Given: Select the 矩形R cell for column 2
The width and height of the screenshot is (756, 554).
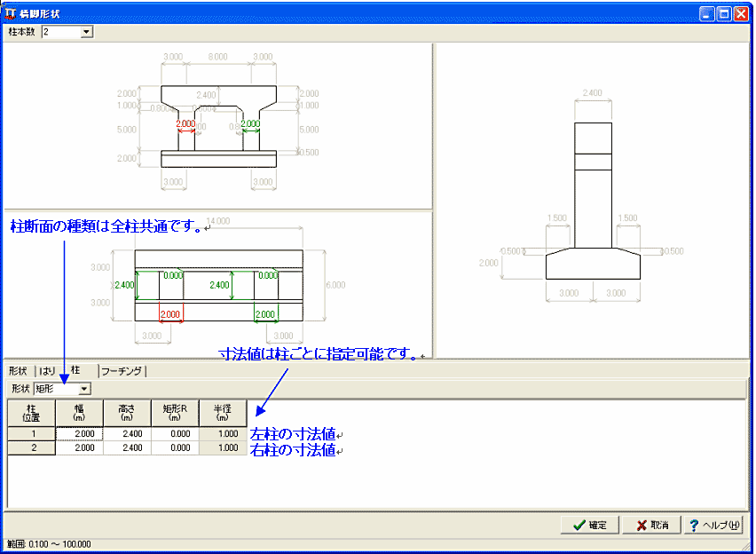Looking at the screenshot, I should tap(175, 447).
